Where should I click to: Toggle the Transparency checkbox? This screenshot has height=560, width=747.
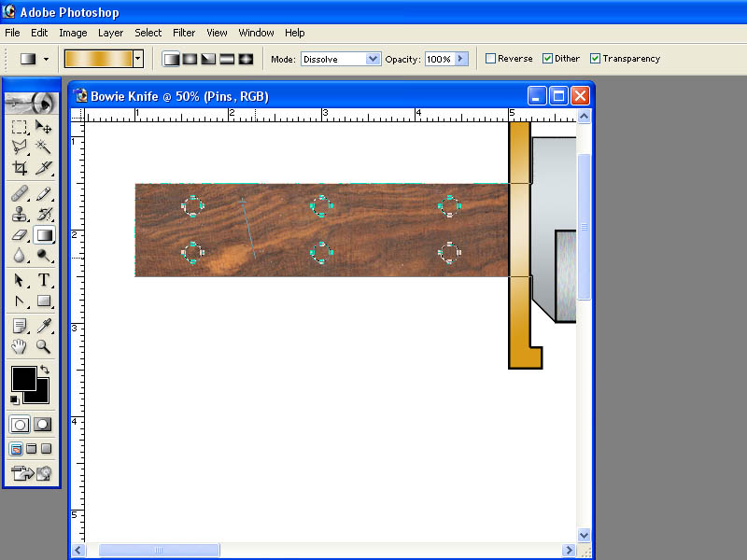click(595, 59)
